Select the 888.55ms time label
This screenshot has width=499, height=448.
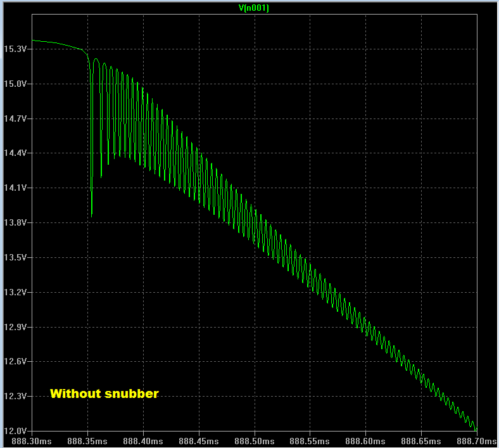coord(310,441)
